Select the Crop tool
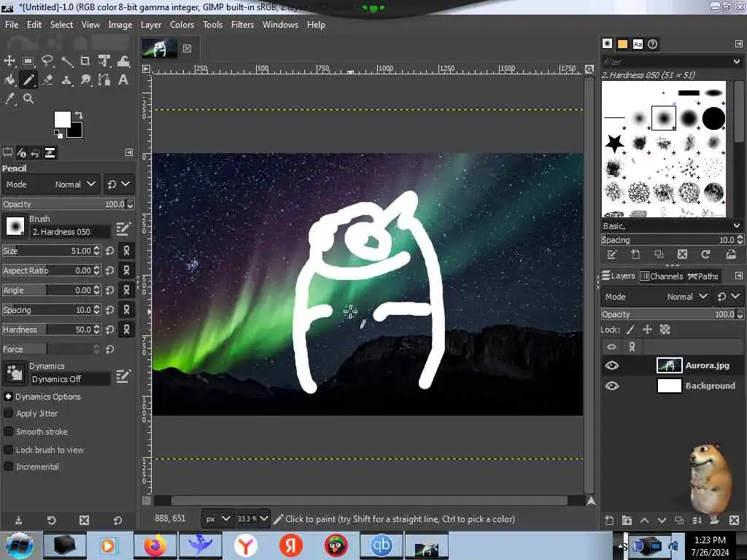The height and width of the screenshot is (560, 747). (85, 61)
